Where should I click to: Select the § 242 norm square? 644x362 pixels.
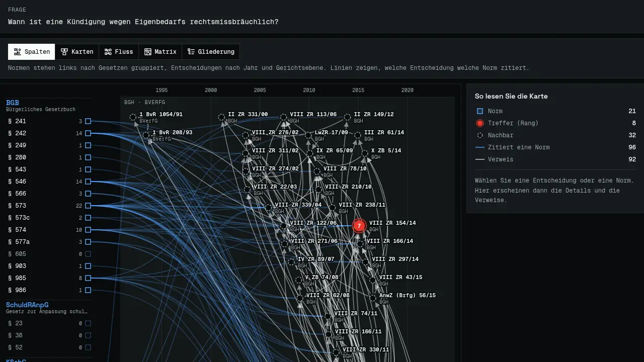[x=88, y=133]
